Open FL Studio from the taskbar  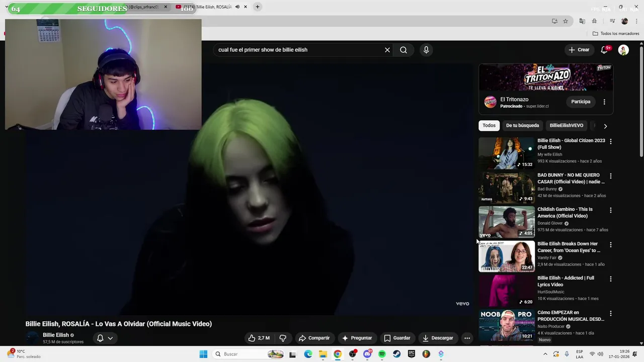coord(426,354)
